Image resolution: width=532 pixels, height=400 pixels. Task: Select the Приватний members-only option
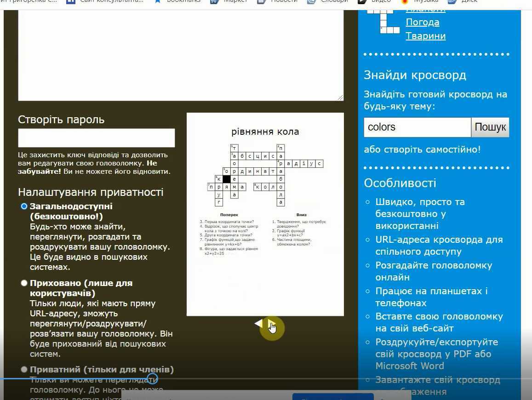click(x=24, y=370)
